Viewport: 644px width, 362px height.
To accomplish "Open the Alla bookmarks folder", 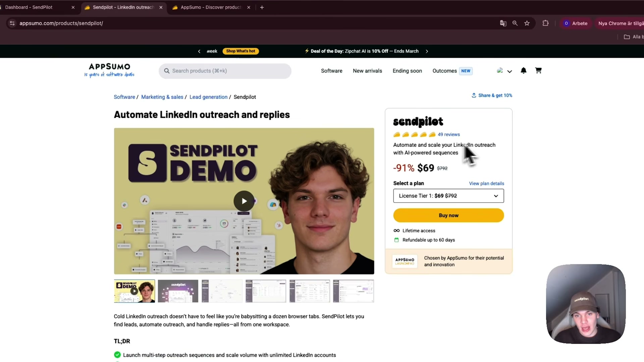I will [633, 37].
